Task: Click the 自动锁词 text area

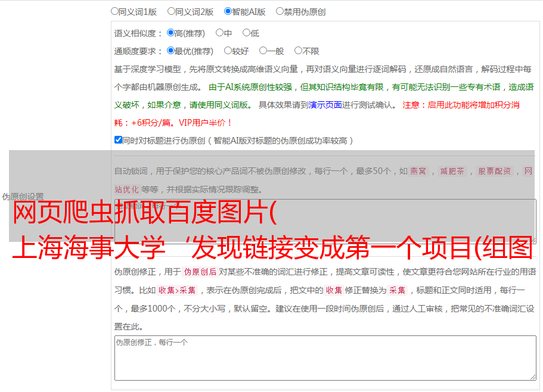Action: (325, 220)
